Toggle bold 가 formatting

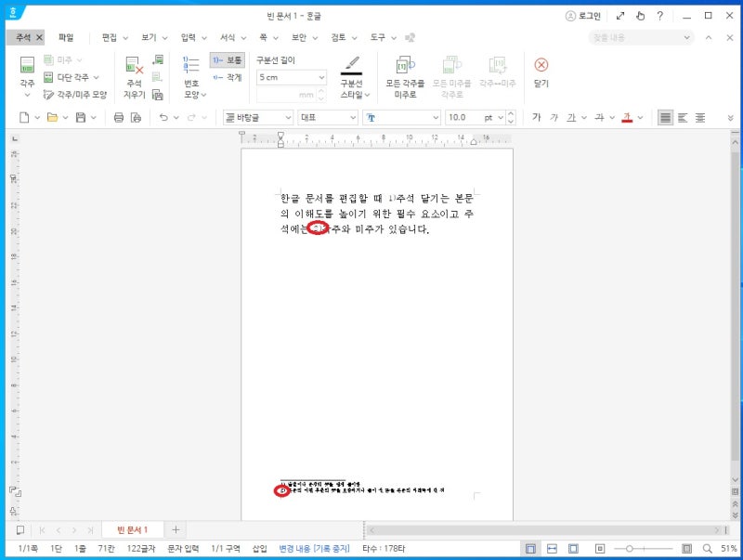(537, 118)
